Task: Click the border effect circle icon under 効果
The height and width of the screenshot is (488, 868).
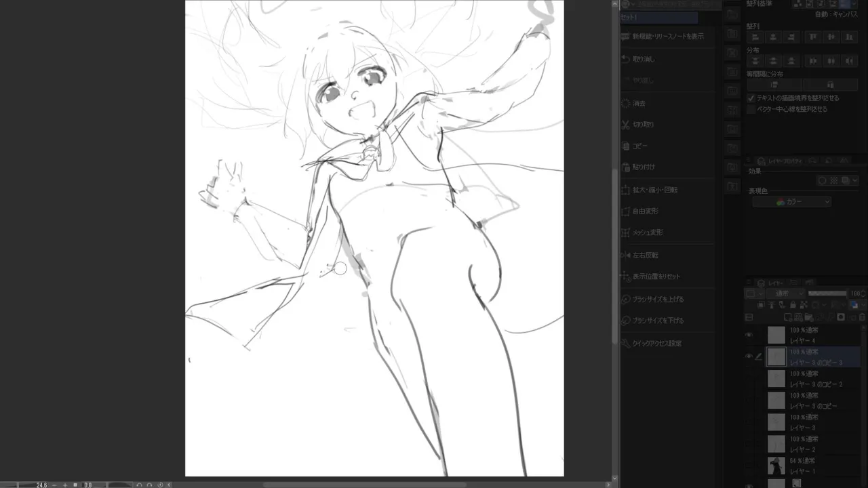Action: coord(823,181)
